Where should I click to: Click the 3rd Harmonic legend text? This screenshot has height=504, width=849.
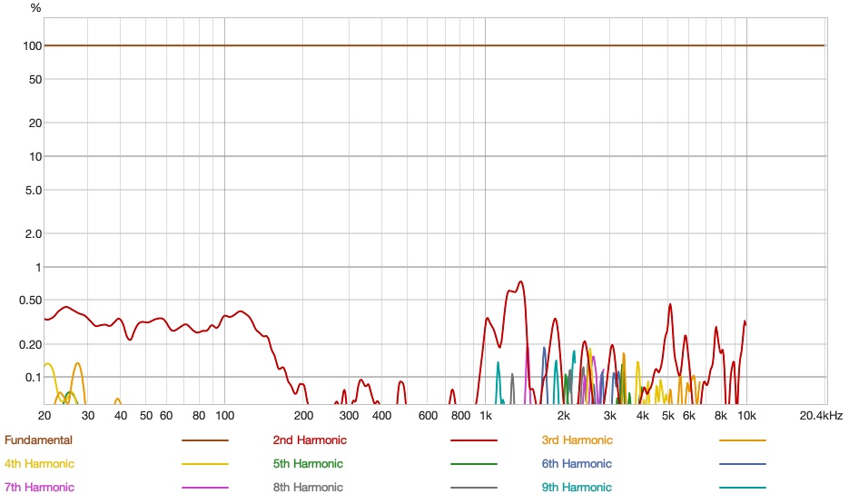pyautogui.click(x=577, y=440)
